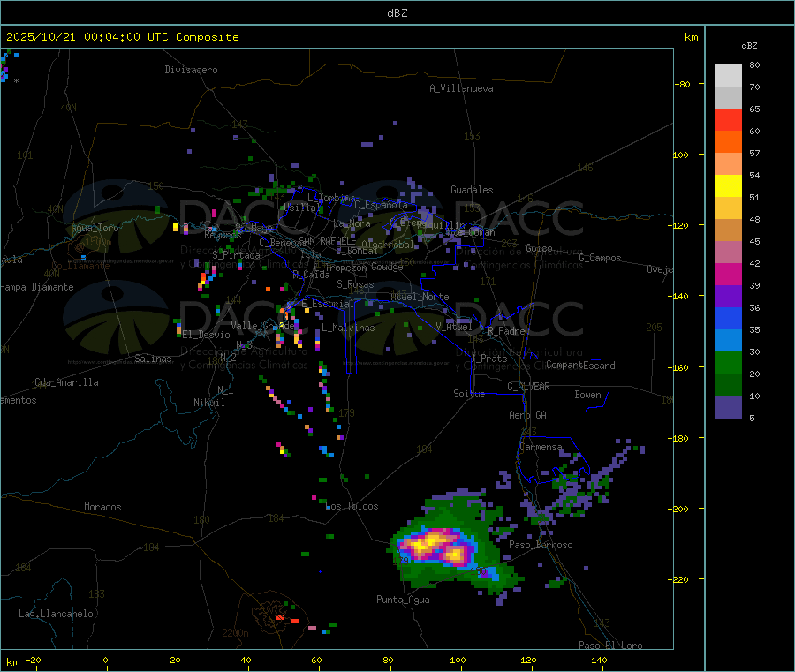This screenshot has height=672, width=795.
Task: Click the -20 value on bottom km axis
Action: [33, 660]
